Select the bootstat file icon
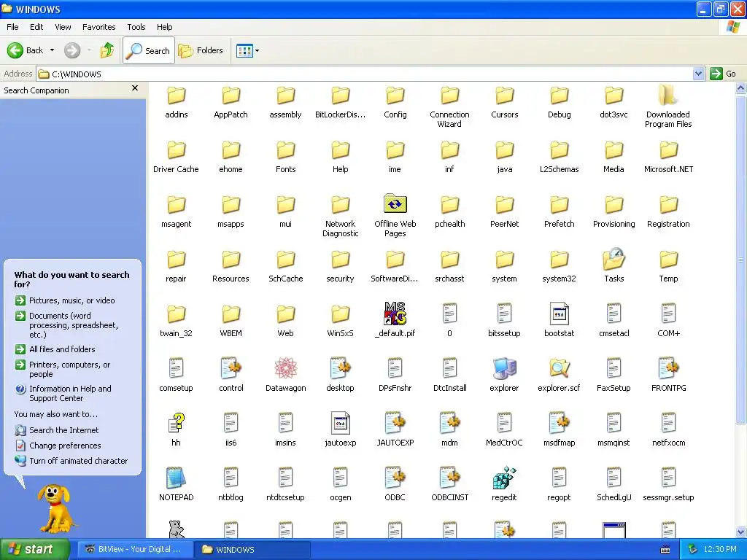 coord(559,314)
